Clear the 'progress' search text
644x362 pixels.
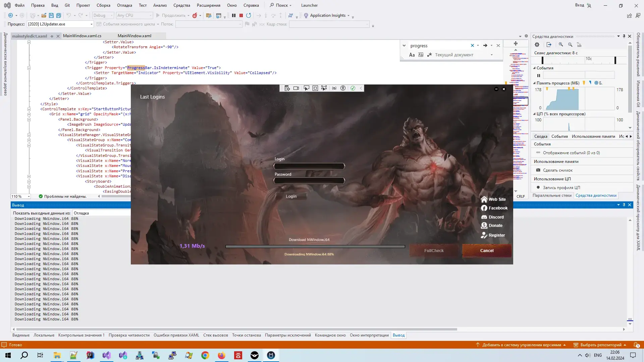coord(472,46)
